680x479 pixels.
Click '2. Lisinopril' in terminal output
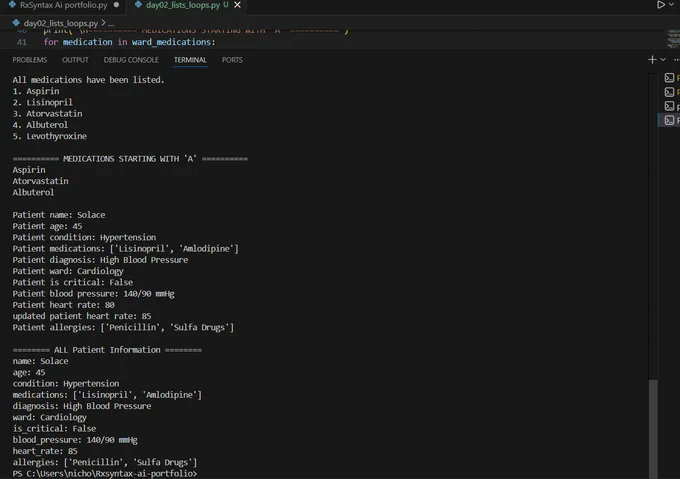tap(42, 102)
